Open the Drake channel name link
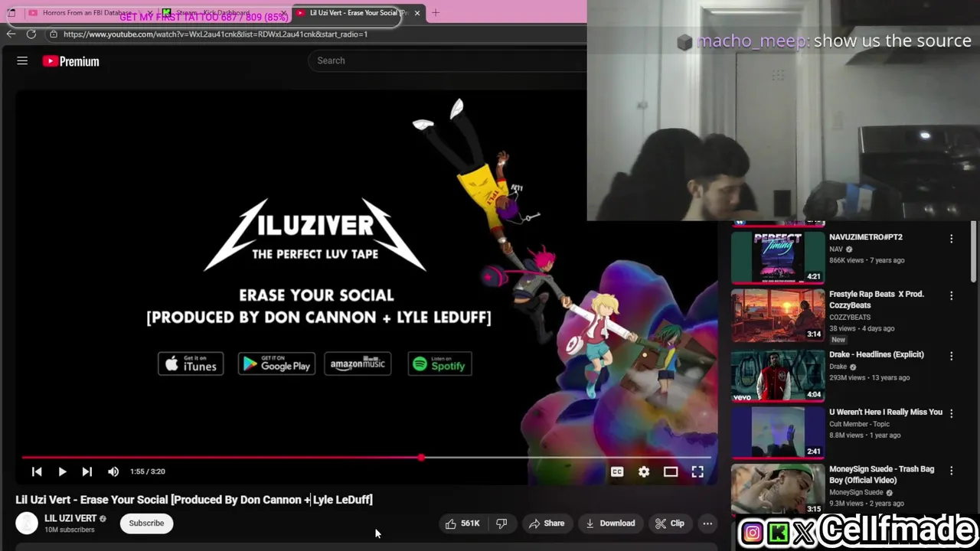Viewport: 980px width, 551px height. point(838,367)
